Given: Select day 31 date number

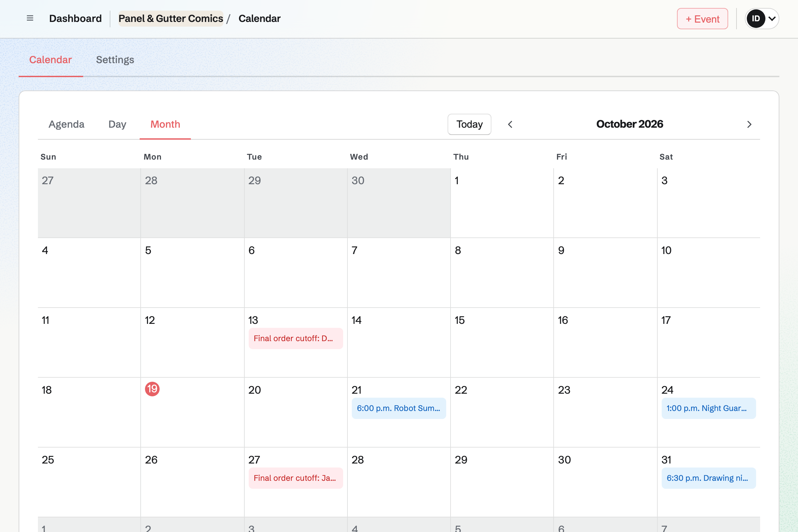Looking at the screenshot, I should (x=666, y=460).
